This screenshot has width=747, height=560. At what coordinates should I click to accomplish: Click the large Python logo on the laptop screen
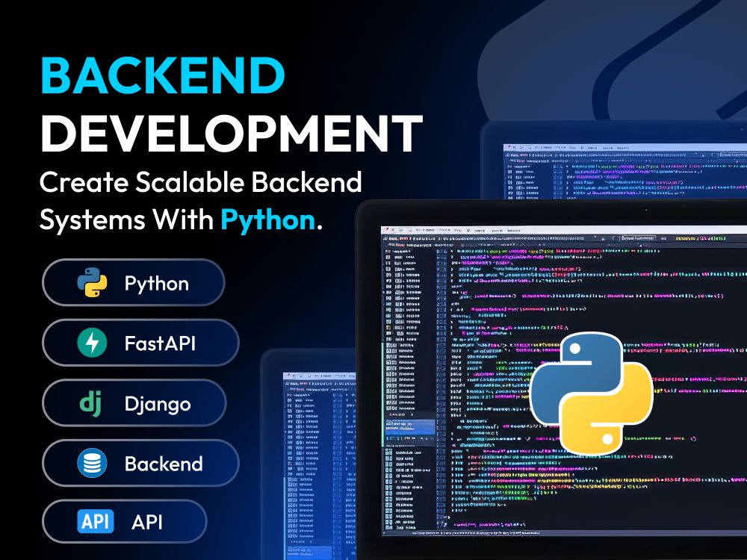(x=591, y=393)
